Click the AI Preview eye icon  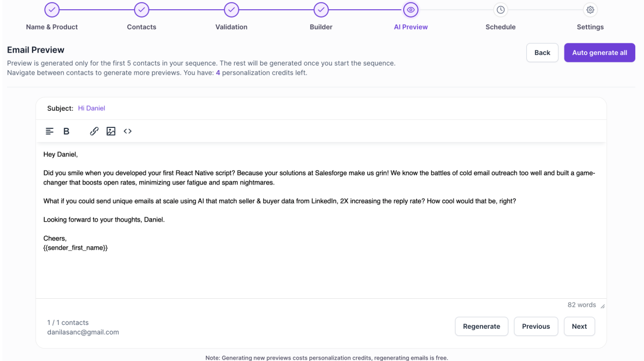pos(411,10)
